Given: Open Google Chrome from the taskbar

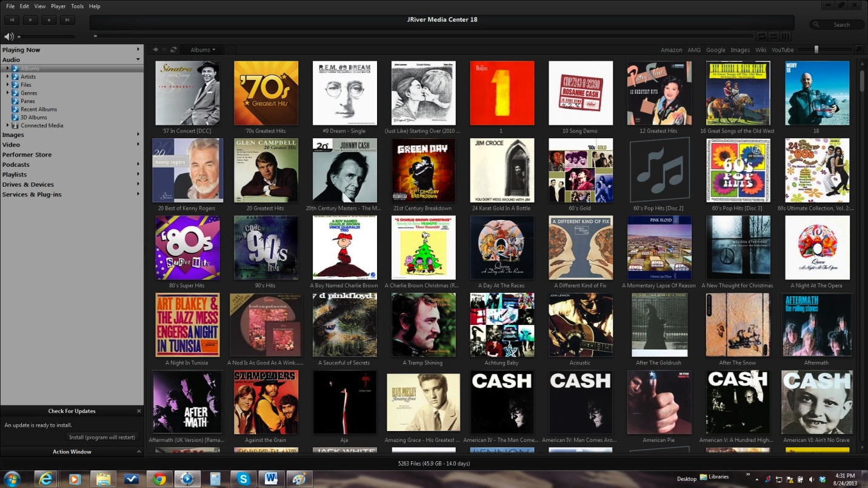Looking at the screenshot, I should point(159,479).
